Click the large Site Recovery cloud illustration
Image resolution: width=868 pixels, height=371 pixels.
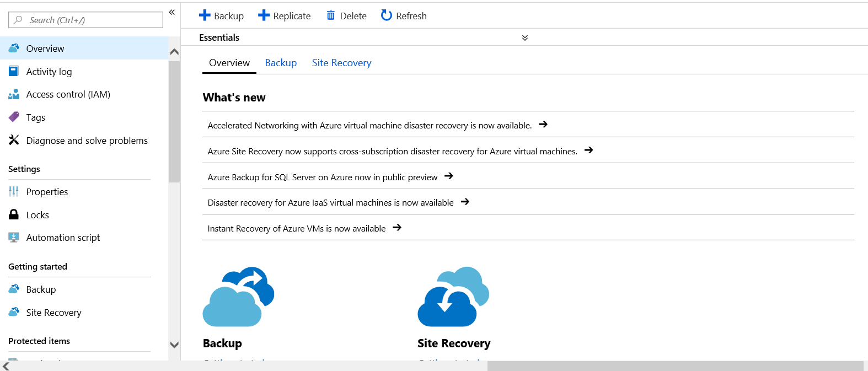(453, 297)
